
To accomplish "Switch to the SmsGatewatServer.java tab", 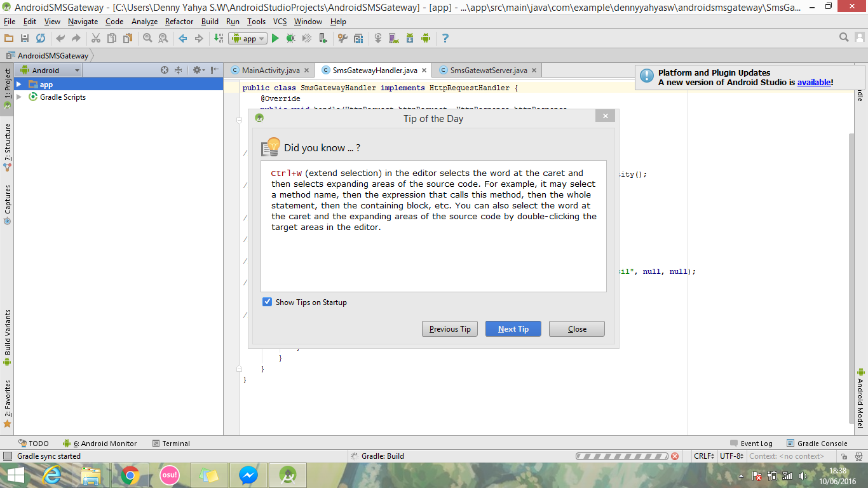I will (x=489, y=70).
